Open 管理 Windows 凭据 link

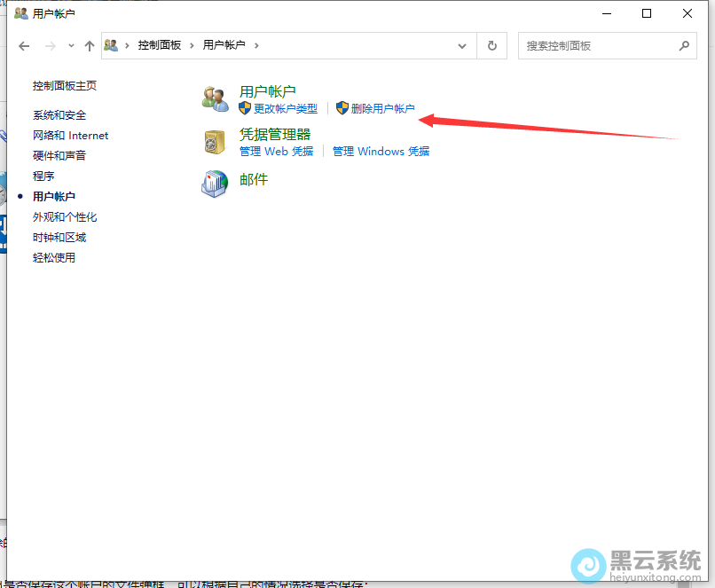(381, 152)
